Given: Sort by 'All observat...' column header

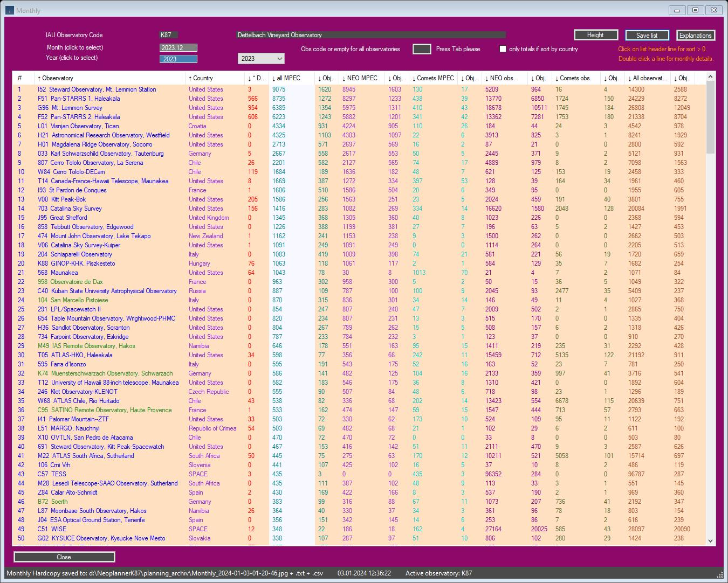Looking at the screenshot, I should [x=648, y=78].
